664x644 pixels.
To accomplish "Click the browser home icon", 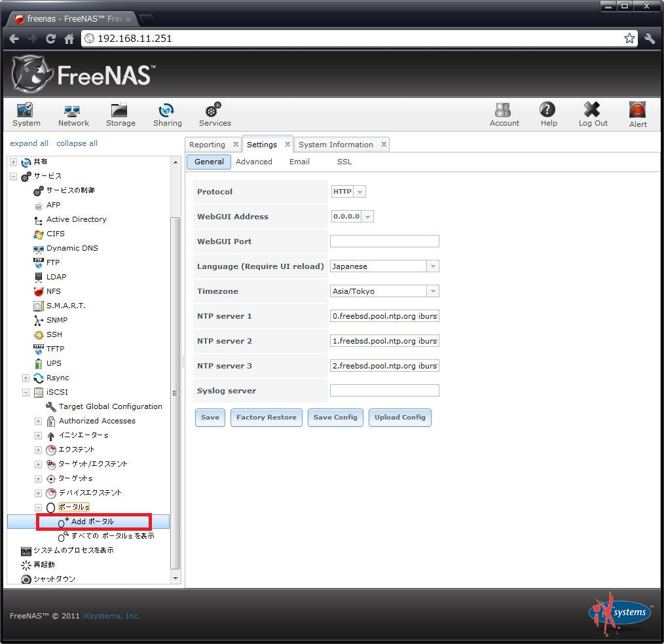I will coord(69,39).
